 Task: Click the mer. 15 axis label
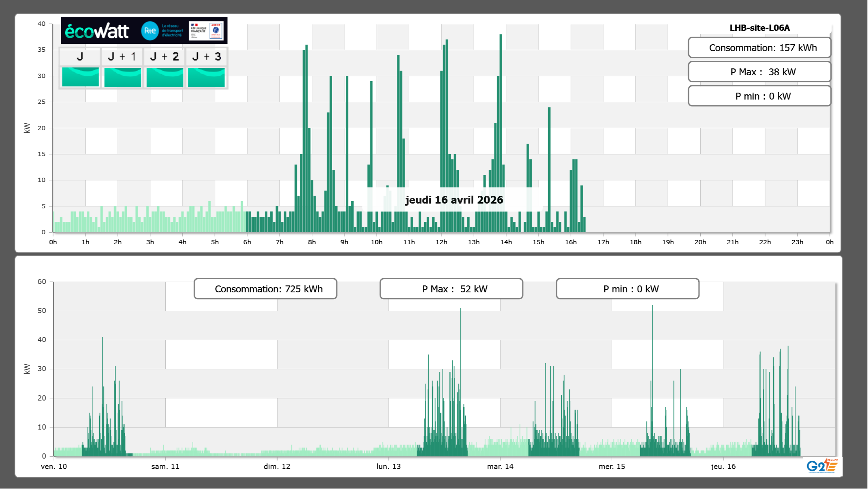pyautogui.click(x=612, y=467)
